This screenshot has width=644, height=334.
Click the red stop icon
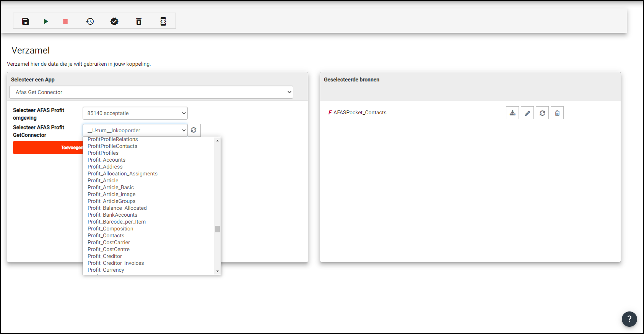(x=65, y=21)
